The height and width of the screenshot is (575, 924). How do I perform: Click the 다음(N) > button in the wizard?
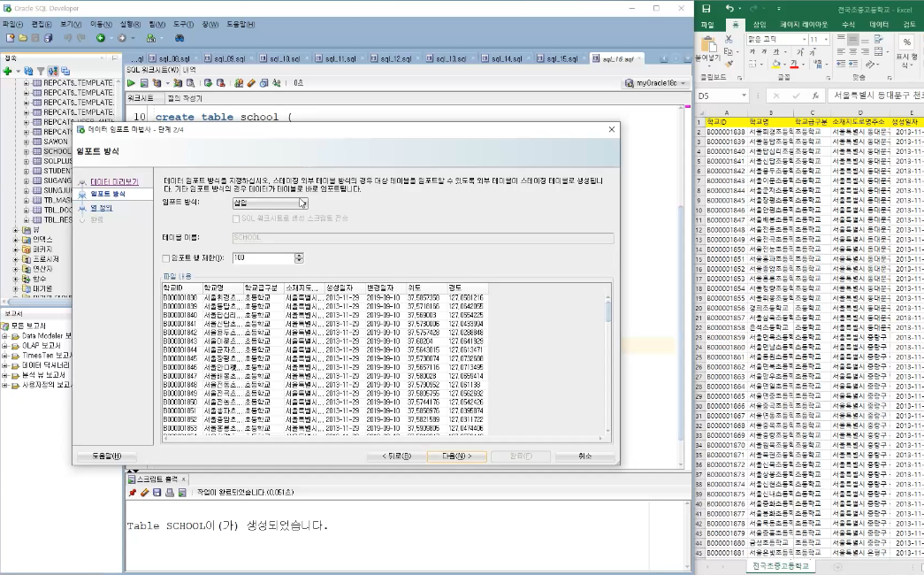point(457,456)
